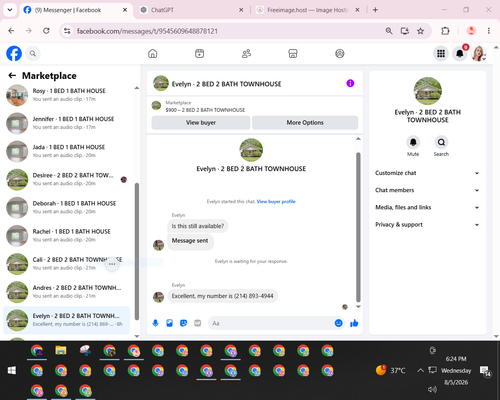Go back from Marketplace chat list
Image resolution: width=500 pixels, height=400 pixels.
pyautogui.click(x=12, y=76)
